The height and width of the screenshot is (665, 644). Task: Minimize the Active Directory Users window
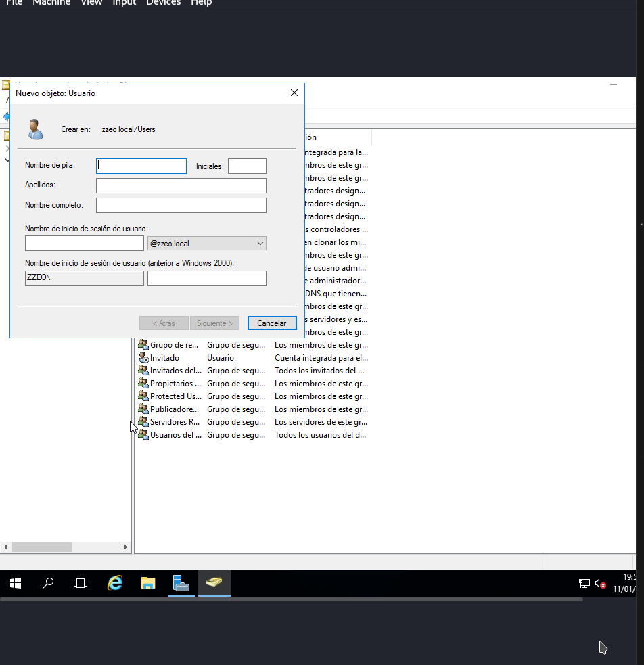(x=613, y=85)
